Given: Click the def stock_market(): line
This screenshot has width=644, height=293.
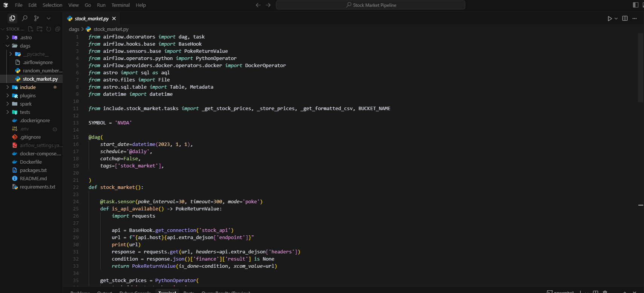Looking at the screenshot, I should click(x=116, y=187).
